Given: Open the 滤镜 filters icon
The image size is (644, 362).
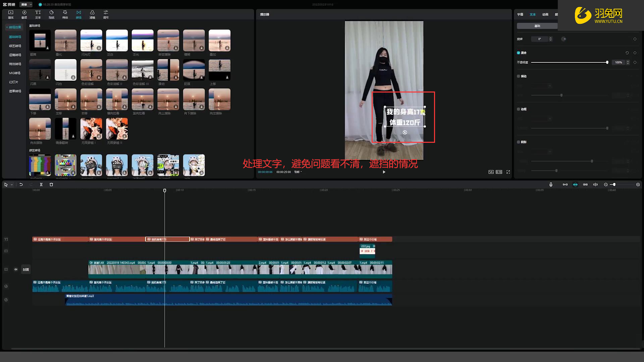Looking at the screenshot, I should (92, 14).
